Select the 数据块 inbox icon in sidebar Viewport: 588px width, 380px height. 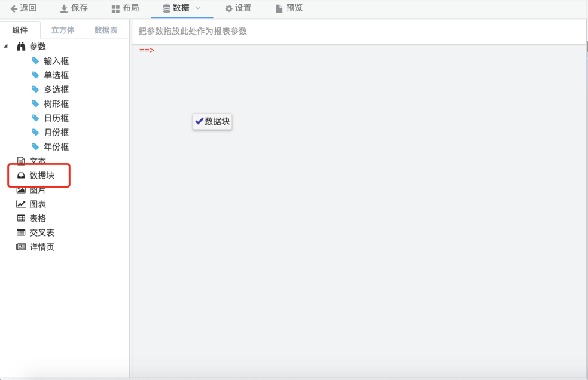pyautogui.click(x=21, y=176)
